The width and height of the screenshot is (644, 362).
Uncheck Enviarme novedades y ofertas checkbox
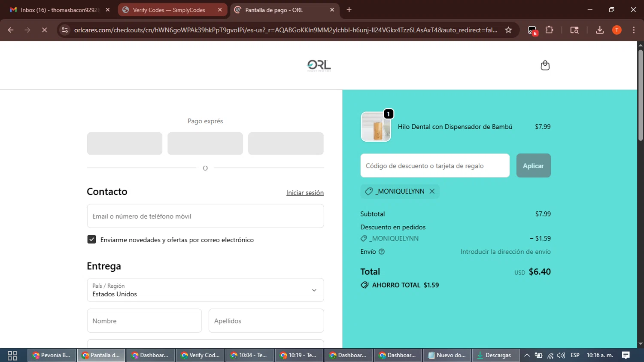click(91, 240)
